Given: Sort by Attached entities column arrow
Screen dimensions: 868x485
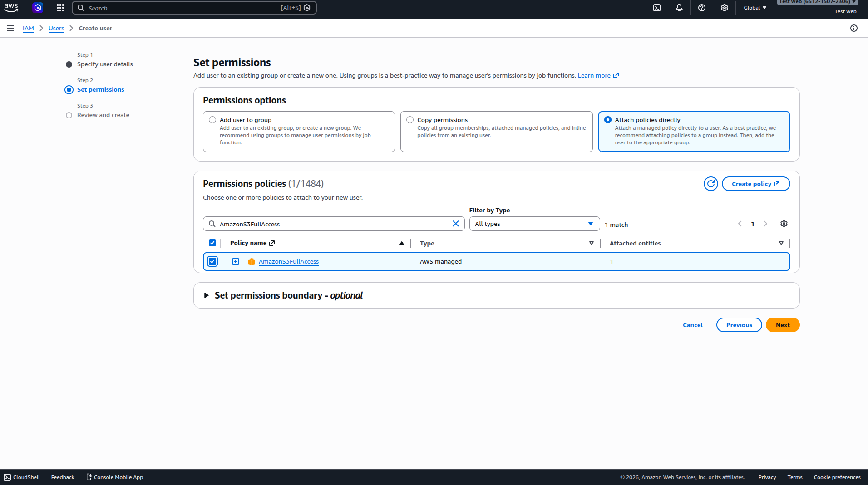Looking at the screenshot, I should pyautogui.click(x=781, y=243).
